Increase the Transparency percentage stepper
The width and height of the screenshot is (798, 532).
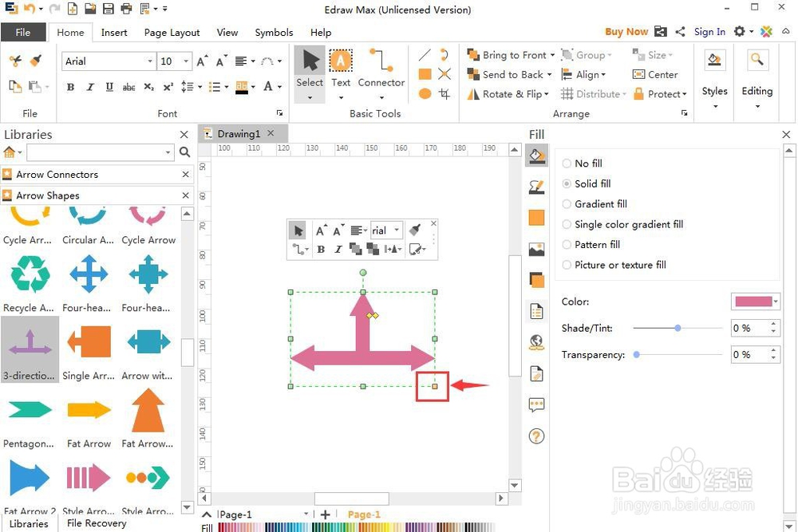point(773,350)
